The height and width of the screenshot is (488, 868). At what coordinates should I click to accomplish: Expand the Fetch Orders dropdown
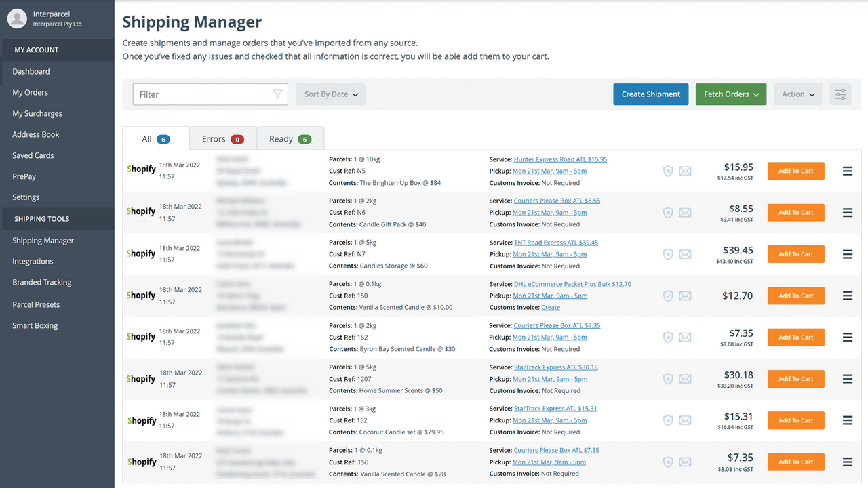730,94
